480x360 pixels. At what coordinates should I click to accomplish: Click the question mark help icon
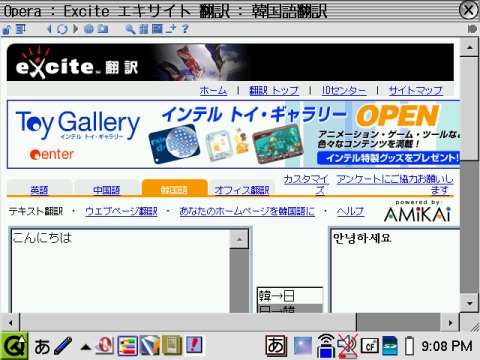tap(185, 29)
